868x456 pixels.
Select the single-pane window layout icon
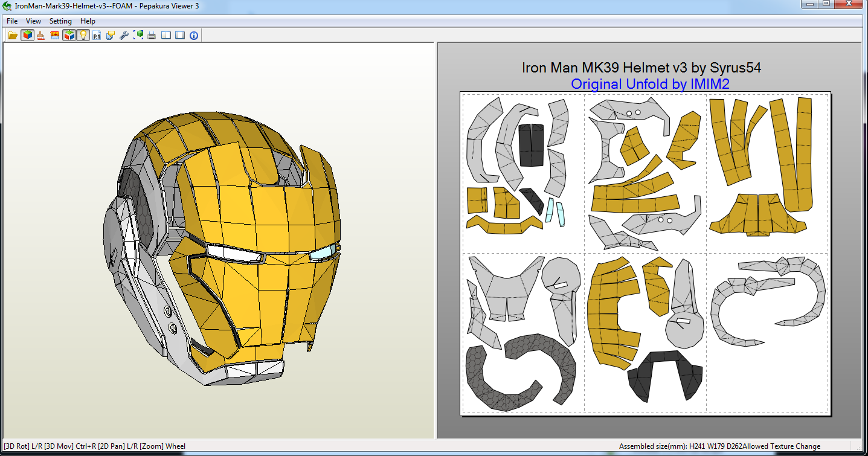[180, 35]
